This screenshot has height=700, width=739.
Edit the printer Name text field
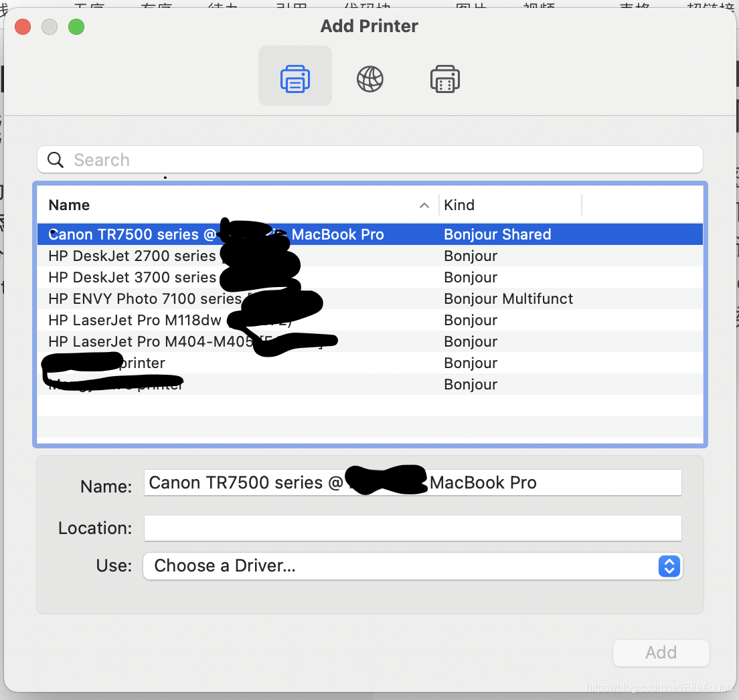[x=413, y=483]
